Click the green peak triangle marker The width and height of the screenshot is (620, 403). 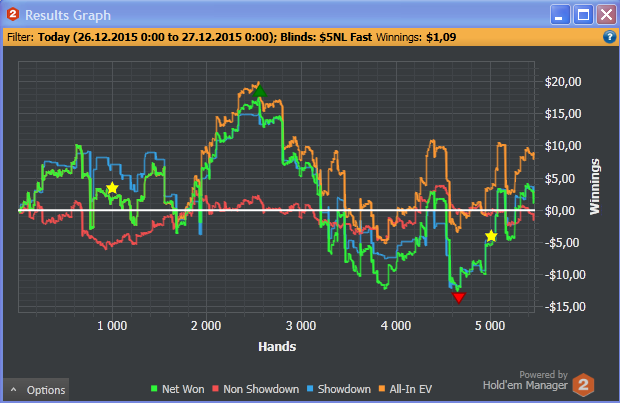[x=259, y=91]
